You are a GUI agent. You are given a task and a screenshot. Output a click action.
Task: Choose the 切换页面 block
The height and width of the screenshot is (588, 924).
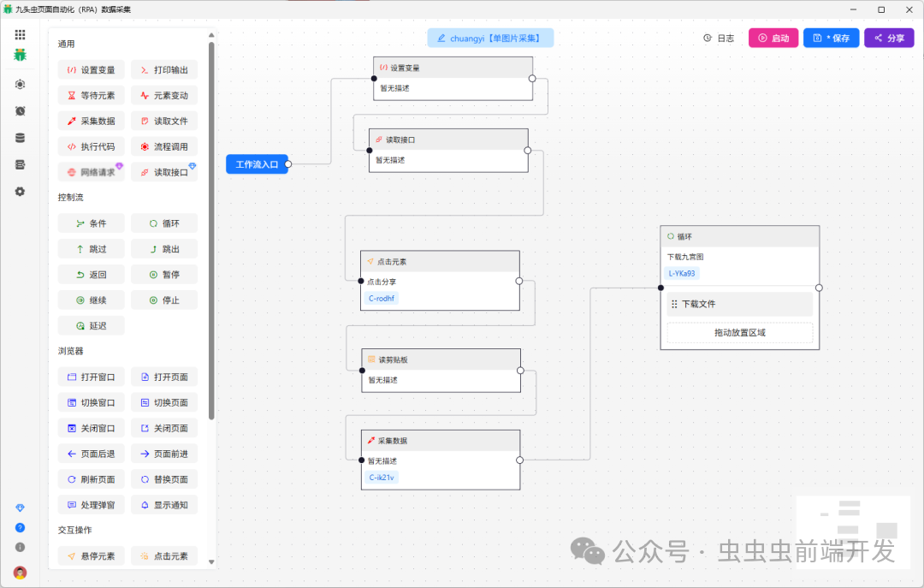click(164, 402)
